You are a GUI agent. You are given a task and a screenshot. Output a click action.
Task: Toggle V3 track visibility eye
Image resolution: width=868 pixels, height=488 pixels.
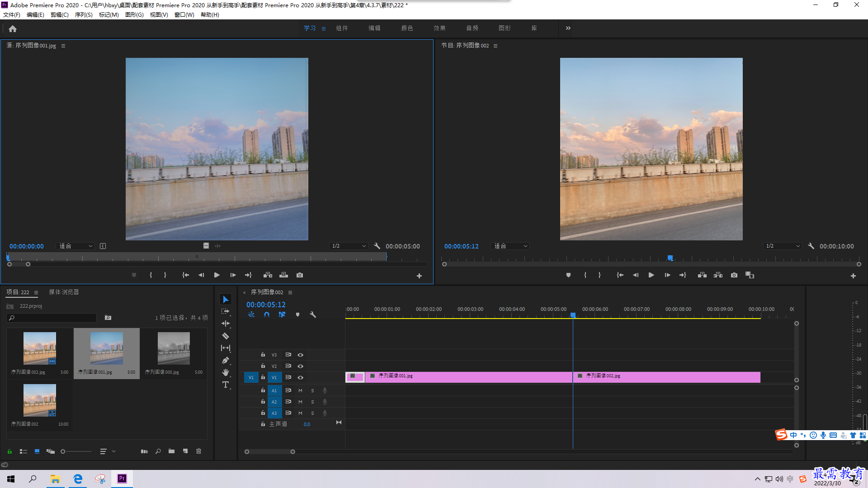pyautogui.click(x=300, y=355)
